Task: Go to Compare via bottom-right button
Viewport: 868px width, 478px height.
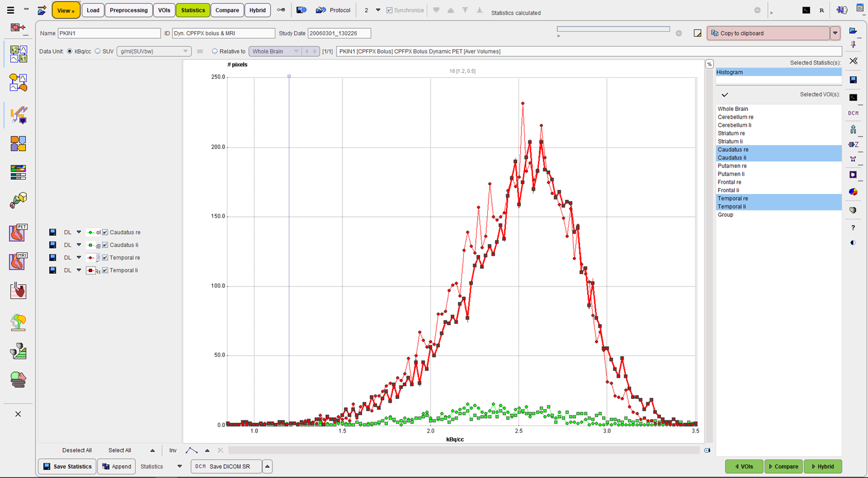Action: (x=784, y=467)
